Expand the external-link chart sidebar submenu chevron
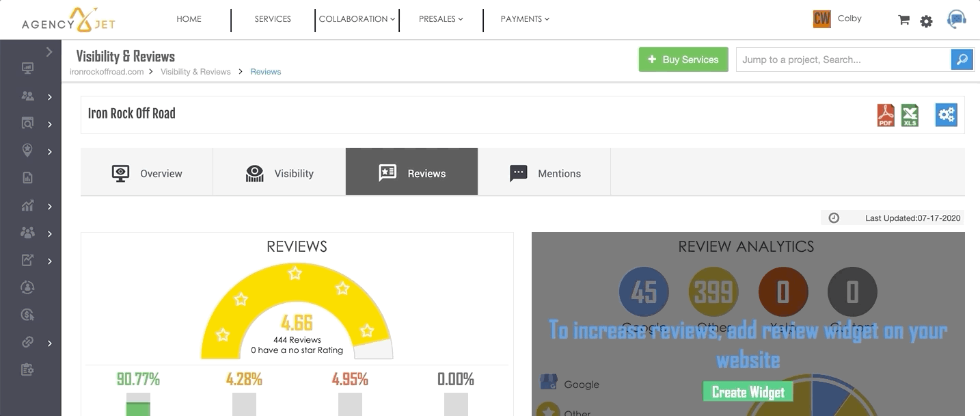980x416 pixels. pyautogui.click(x=50, y=261)
